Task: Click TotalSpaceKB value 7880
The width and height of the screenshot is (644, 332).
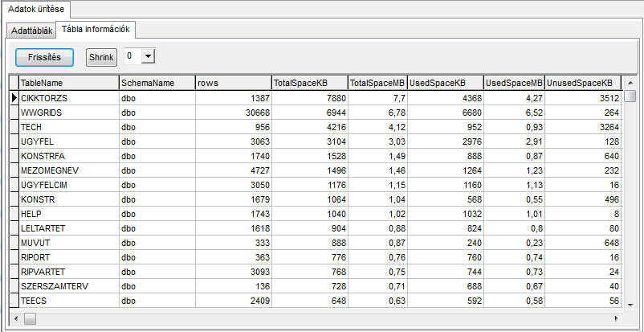Action: pyautogui.click(x=310, y=98)
